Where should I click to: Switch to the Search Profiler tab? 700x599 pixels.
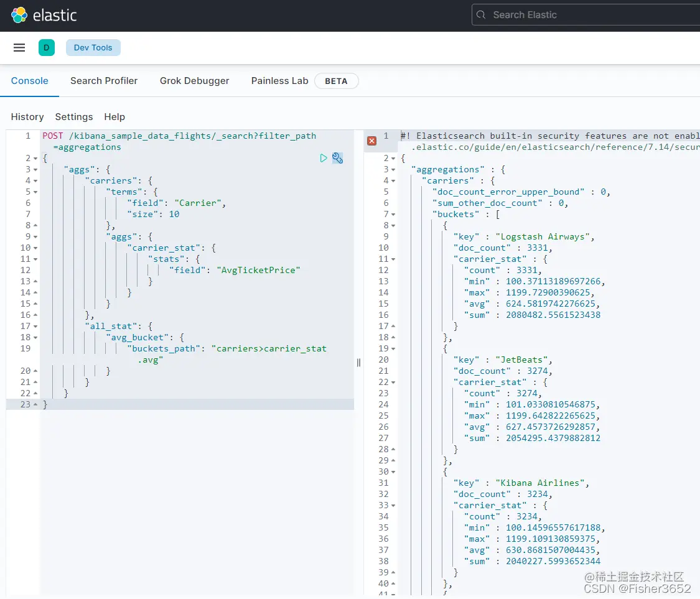tap(104, 81)
